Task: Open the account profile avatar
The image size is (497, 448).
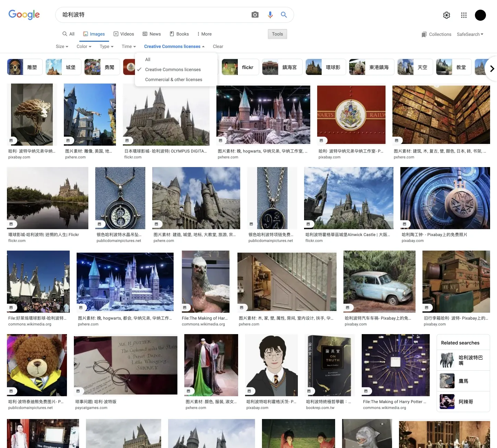Action: tap(480, 15)
